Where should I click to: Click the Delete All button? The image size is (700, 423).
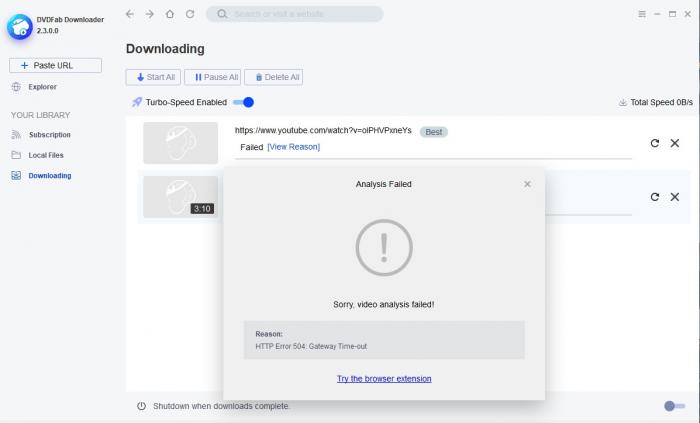[x=274, y=77]
